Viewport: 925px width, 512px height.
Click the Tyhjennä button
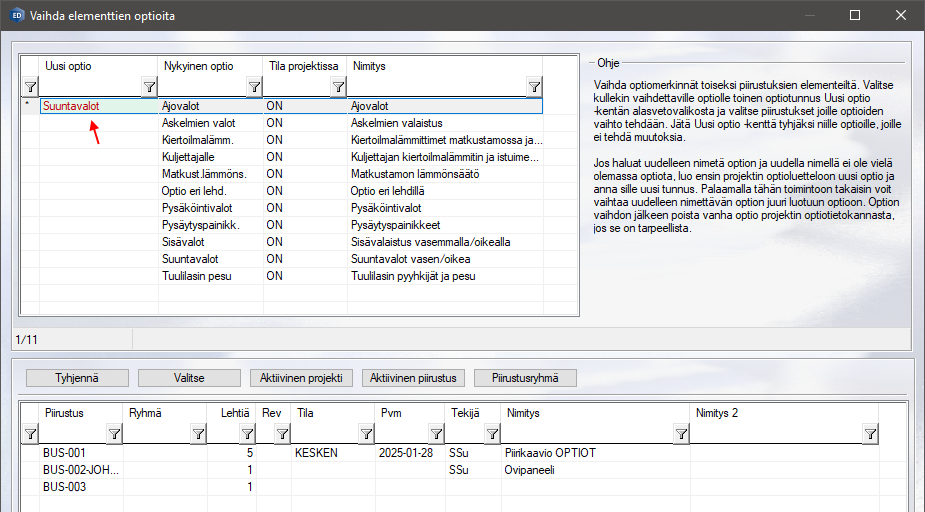(78, 378)
